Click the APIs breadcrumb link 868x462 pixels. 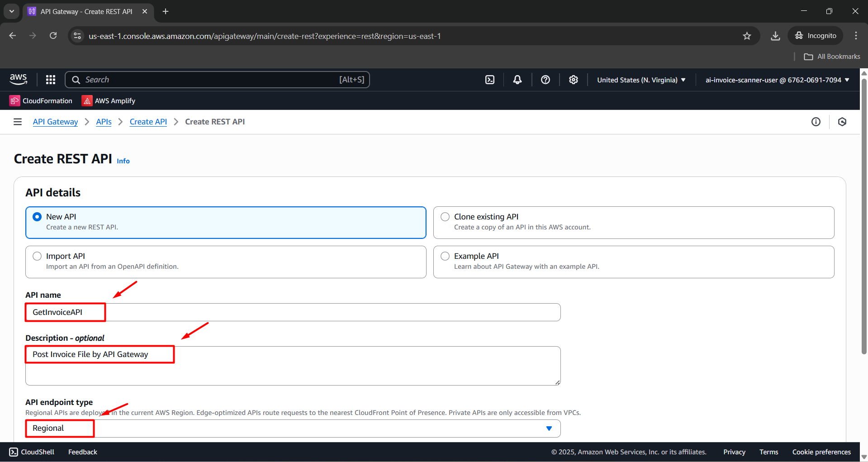tap(104, 121)
